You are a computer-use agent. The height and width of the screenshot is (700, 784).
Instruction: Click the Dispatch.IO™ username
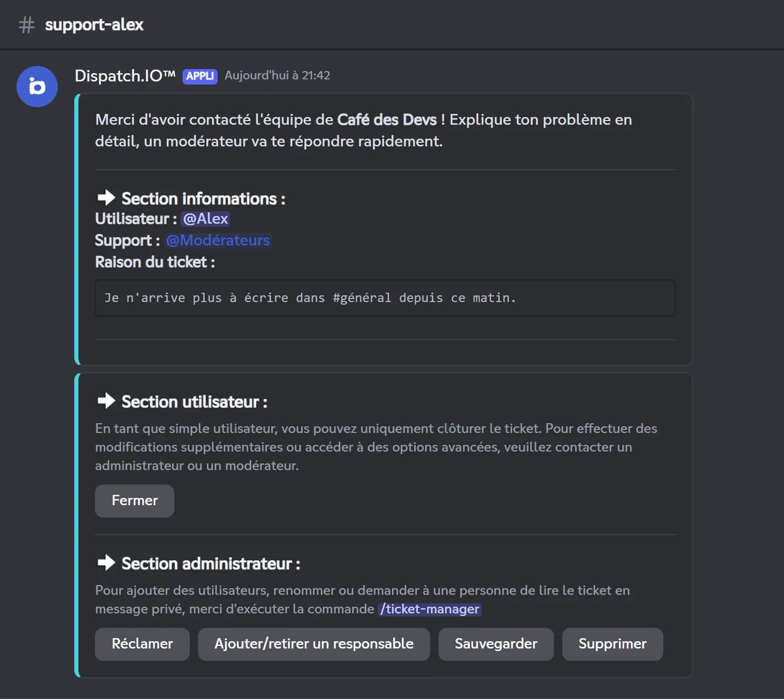point(125,76)
